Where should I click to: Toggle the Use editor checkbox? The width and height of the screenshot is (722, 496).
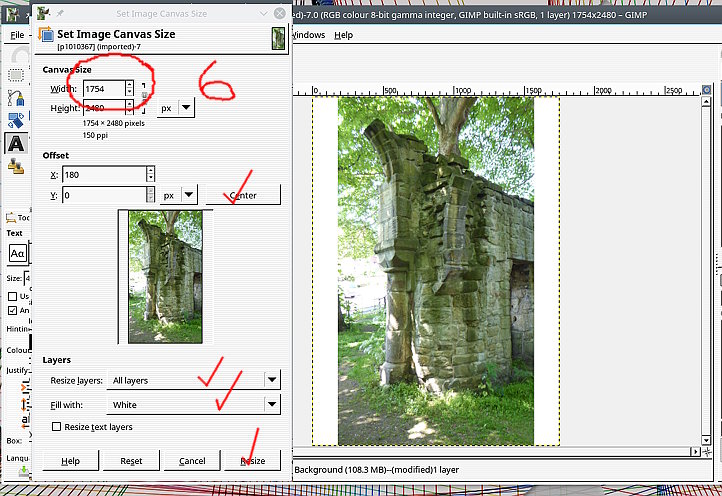point(12,296)
